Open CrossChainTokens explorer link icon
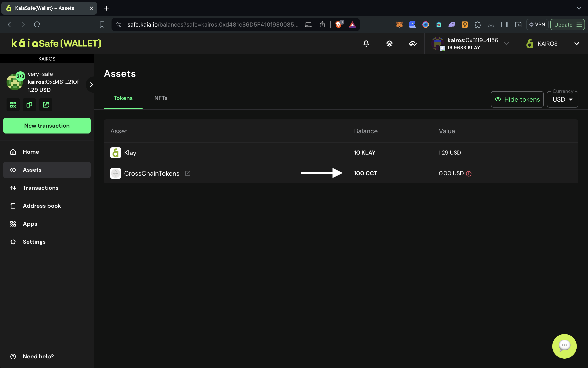588x368 pixels. click(x=188, y=173)
